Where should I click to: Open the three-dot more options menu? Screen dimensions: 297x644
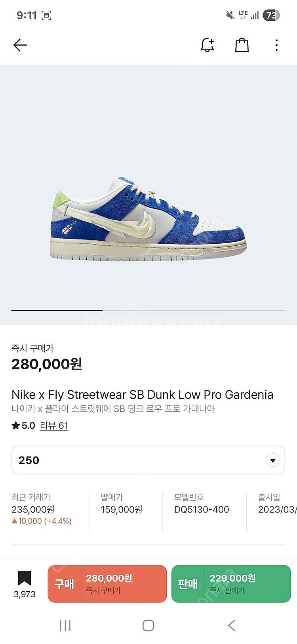coord(276,45)
